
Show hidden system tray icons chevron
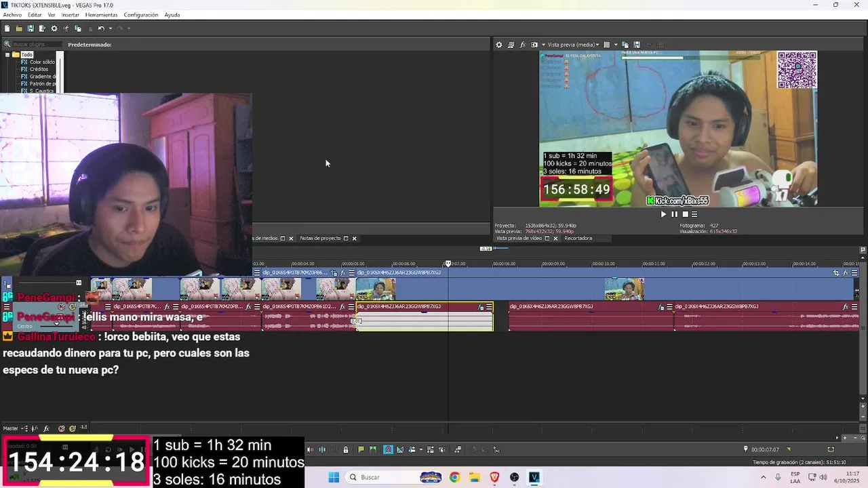click(763, 477)
